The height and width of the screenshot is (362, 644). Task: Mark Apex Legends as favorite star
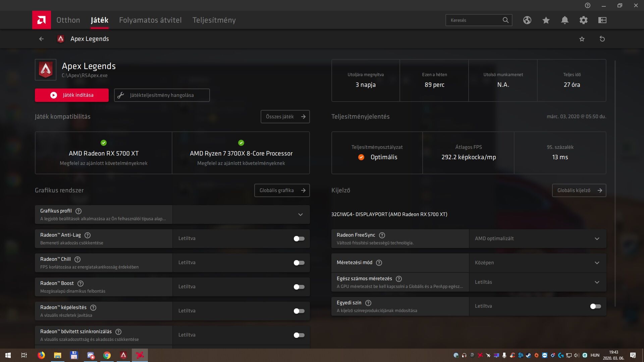[582, 39]
